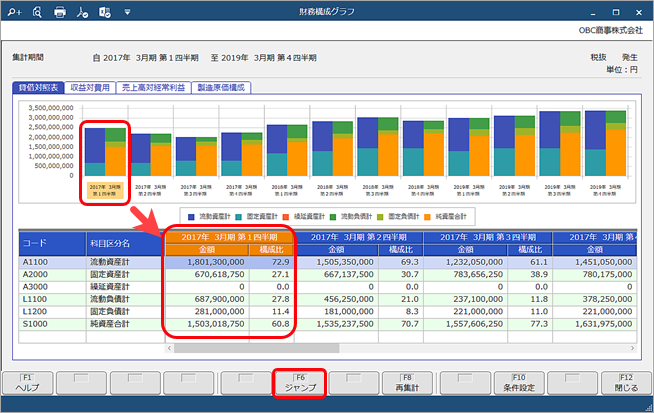Select the A1100 code cell

pyautogui.click(x=52, y=262)
